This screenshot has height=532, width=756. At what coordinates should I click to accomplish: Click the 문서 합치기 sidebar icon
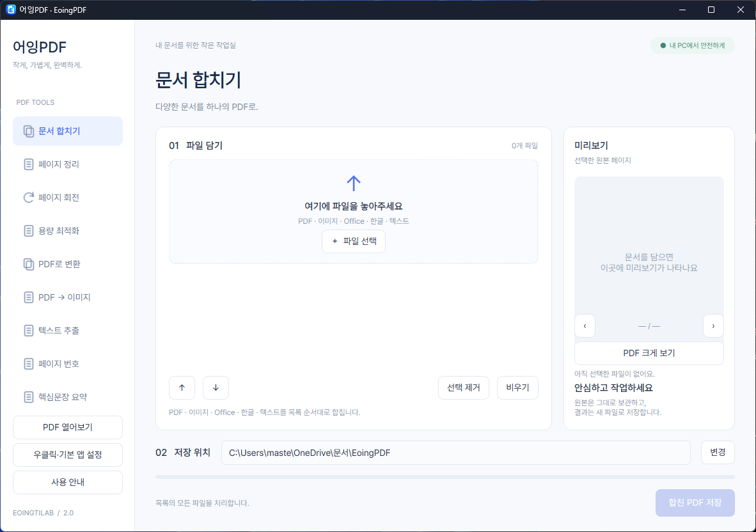(x=28, y=131)
